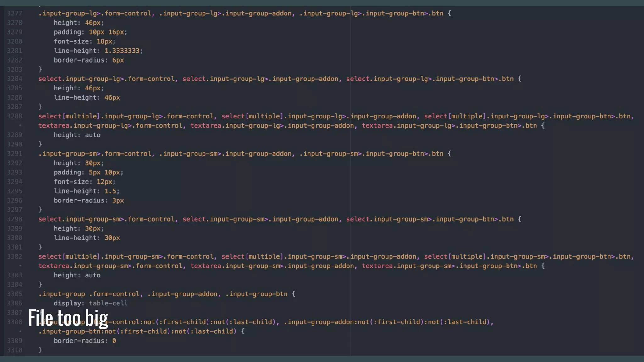Click ".input-group-addon" on line 3305
The width and height of the screenshot is (644, 362).
(x=182, y=294)
